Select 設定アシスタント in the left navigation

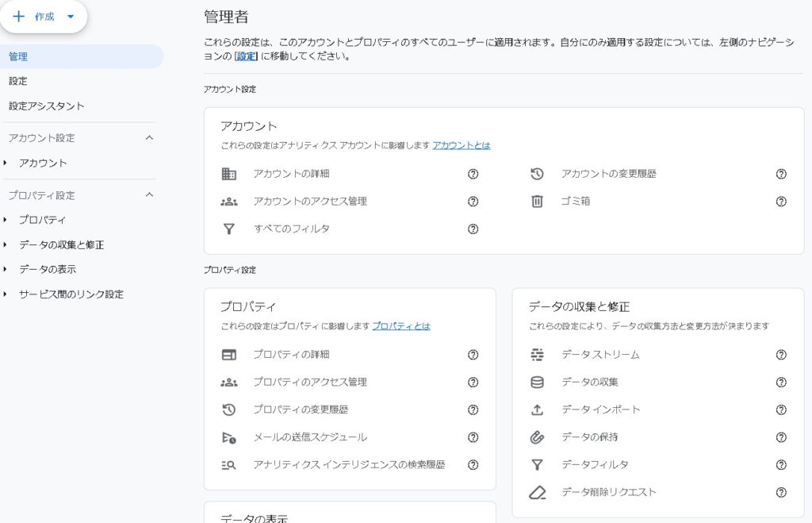47,106
